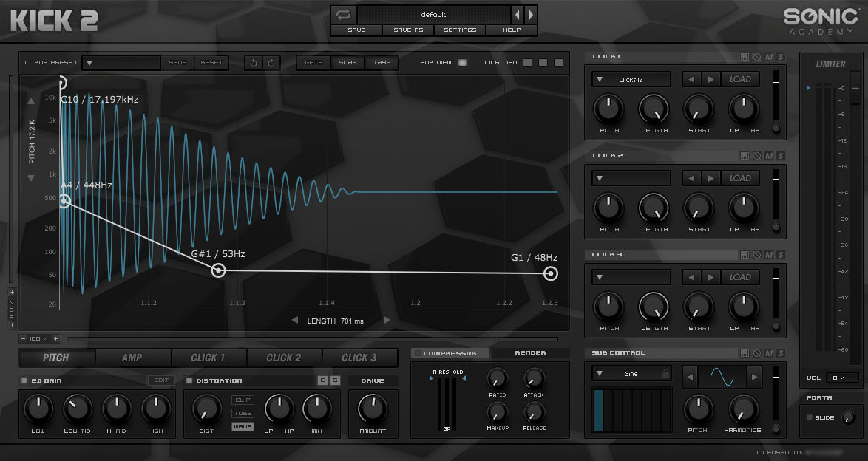Select previous Click 3 sample

click(691, 277)
